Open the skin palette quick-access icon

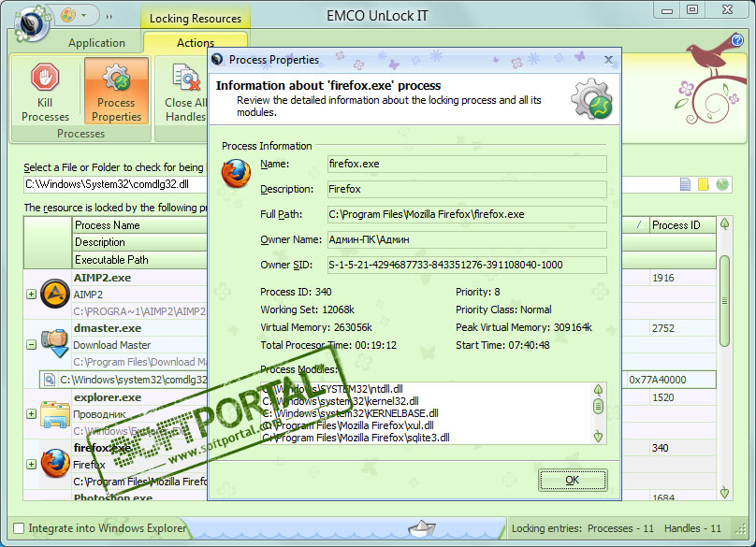[x=68, y=15]
